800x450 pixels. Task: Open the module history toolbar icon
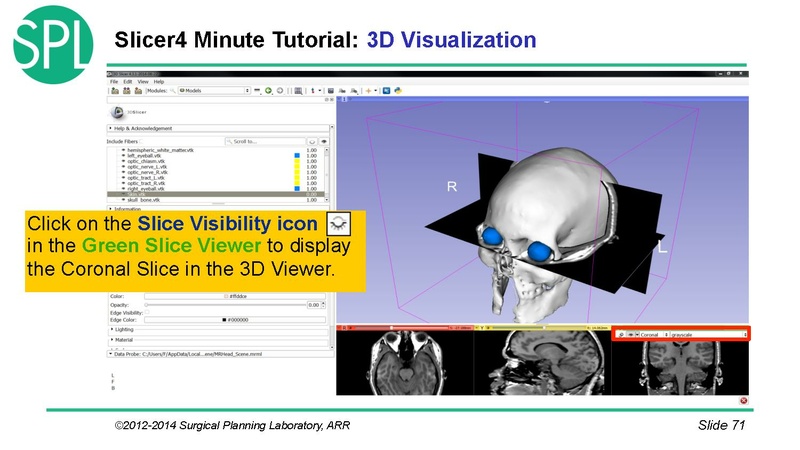point(257,91)
